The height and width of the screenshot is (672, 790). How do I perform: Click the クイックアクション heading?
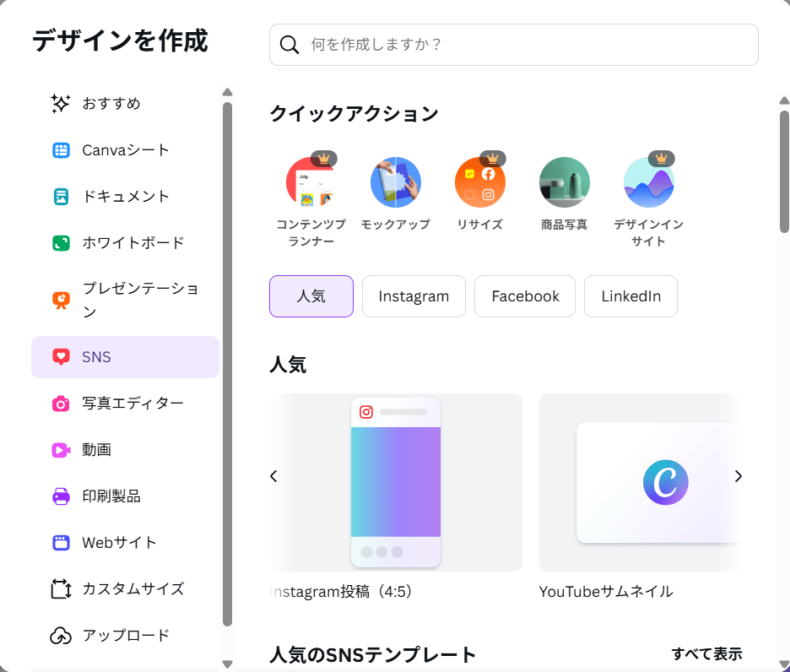[354, 114]
